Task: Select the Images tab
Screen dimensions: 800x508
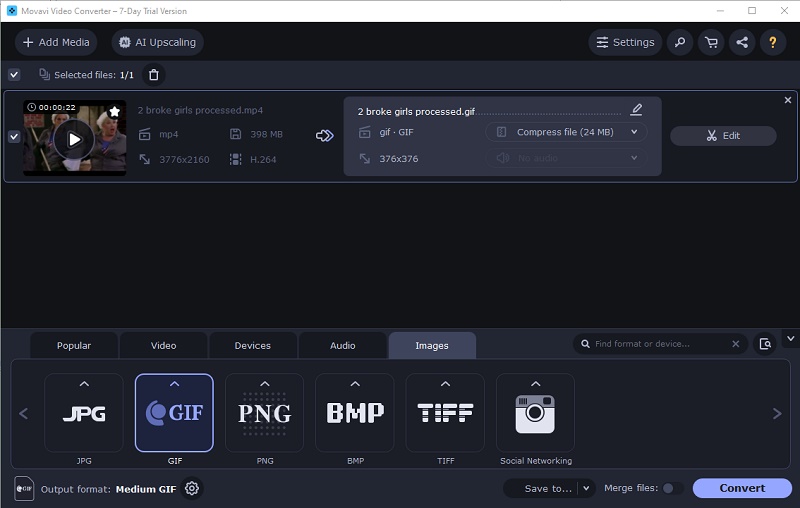Action: pos(432,345)
